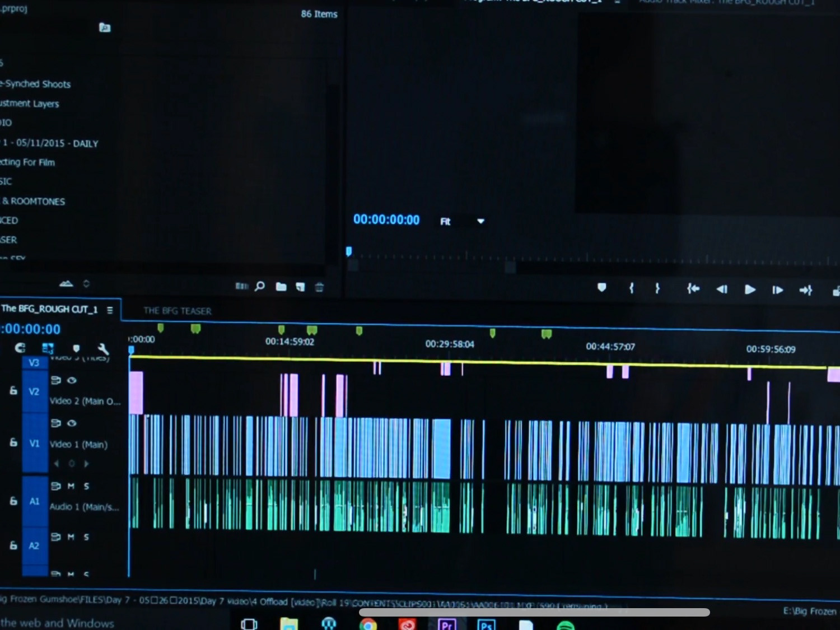Toggle V3 track targeting
This screenshot has height=630, width=840.
click(x=34, y=363)
